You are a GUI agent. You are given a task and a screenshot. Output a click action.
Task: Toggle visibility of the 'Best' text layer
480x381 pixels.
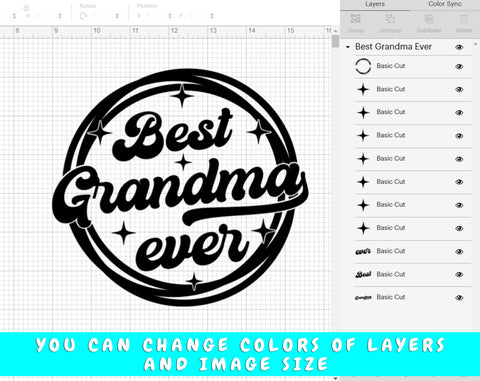459,275
